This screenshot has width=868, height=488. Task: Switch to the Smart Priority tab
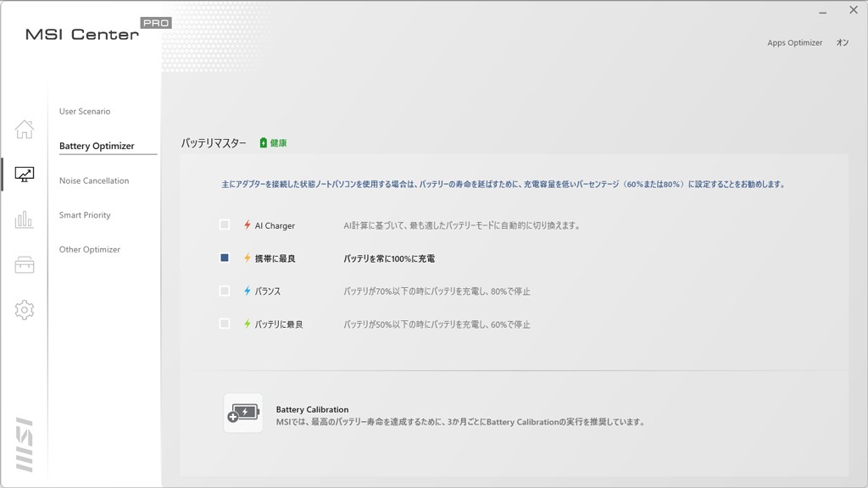click(x=85, y=214)
